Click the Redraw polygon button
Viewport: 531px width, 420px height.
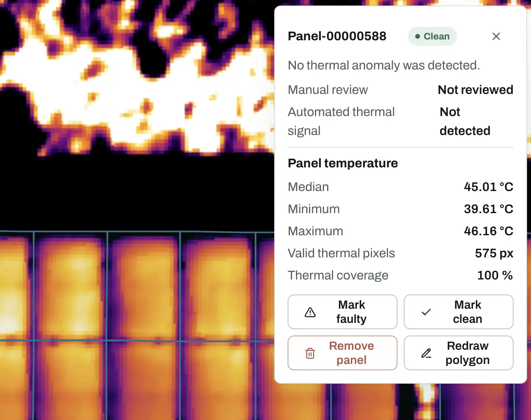click(x=459, y=353)
